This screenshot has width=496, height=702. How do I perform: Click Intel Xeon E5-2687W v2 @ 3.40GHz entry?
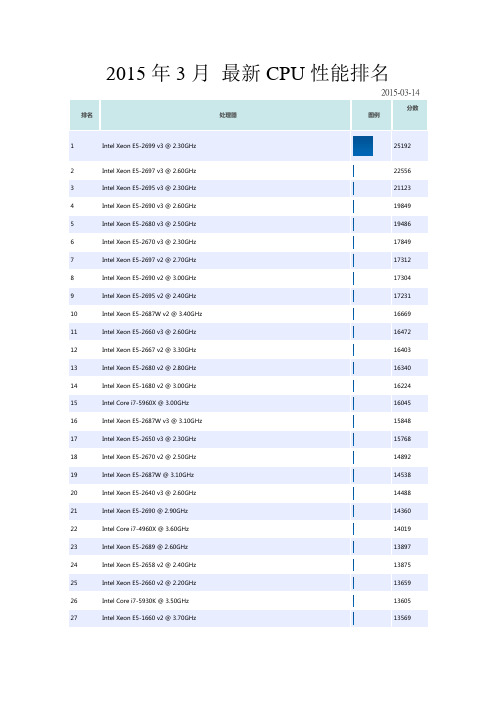152,314
